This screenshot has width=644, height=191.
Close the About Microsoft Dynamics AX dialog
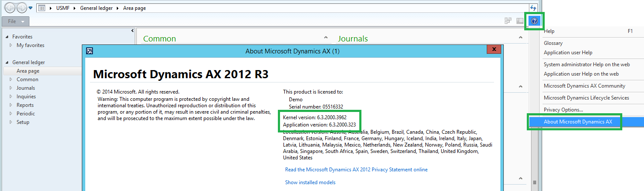click(494, 50)
